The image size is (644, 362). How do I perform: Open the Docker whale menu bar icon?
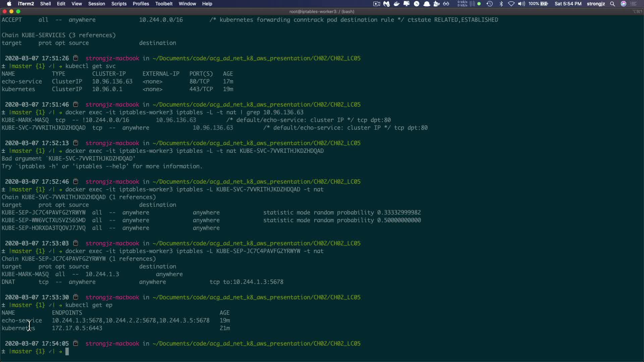tap(396, 4)
